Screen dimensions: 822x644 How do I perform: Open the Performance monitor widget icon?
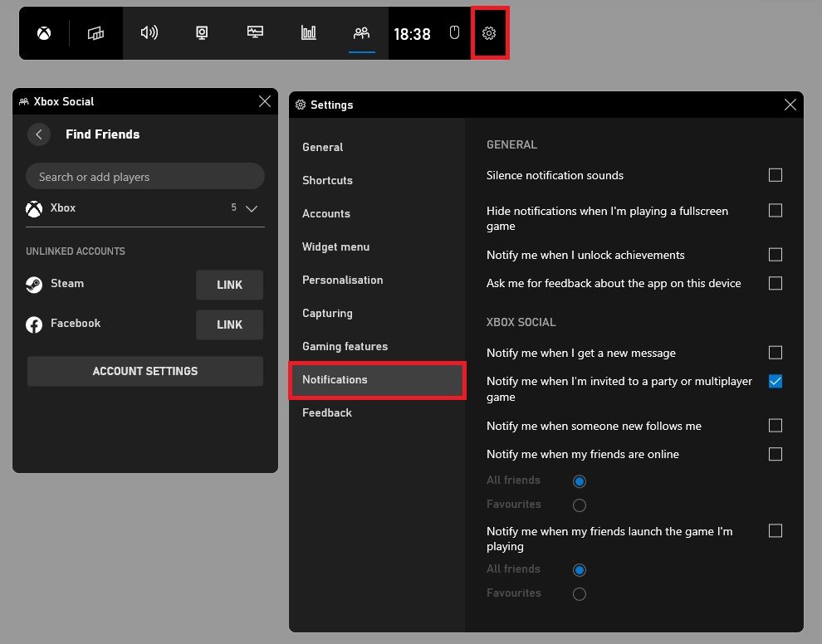256,33
